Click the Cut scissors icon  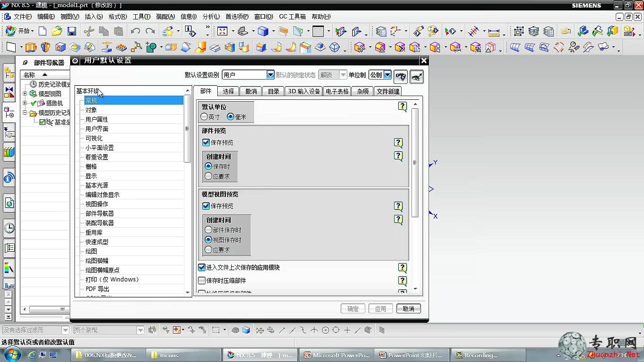coord(89,31)
